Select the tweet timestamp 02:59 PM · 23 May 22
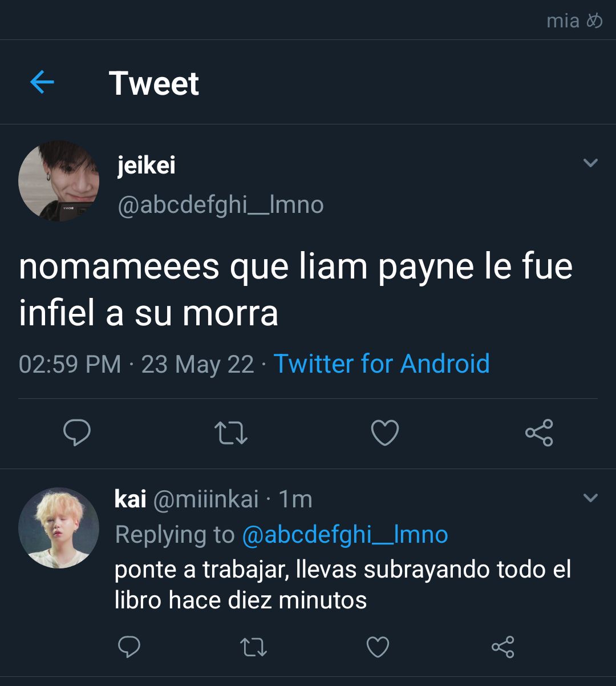 (136, 364)
